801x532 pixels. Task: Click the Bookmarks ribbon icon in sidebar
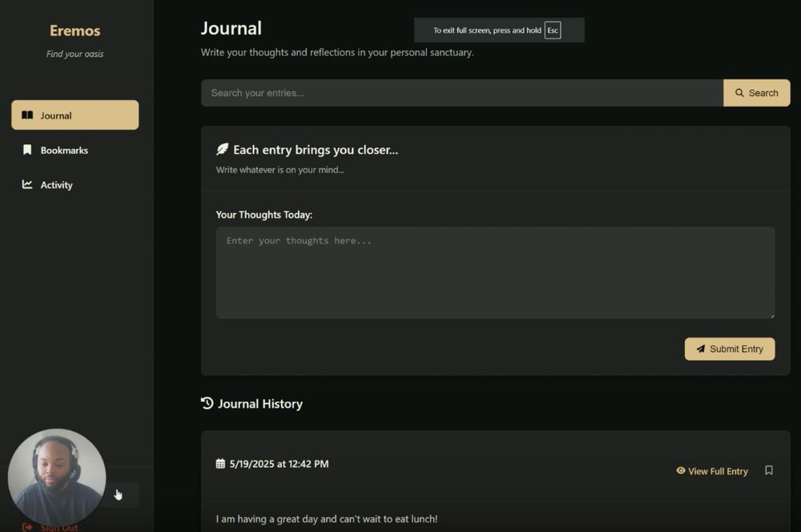(27, 150)
